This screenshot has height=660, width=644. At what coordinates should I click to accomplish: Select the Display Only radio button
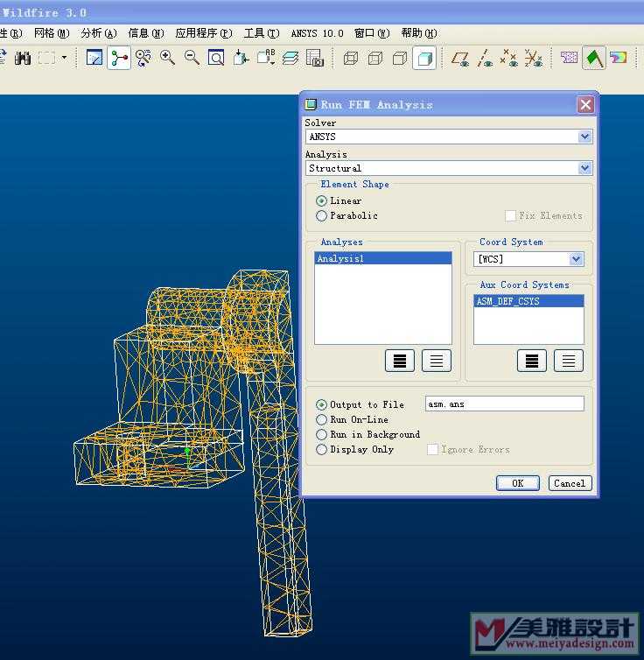[321, 449]
